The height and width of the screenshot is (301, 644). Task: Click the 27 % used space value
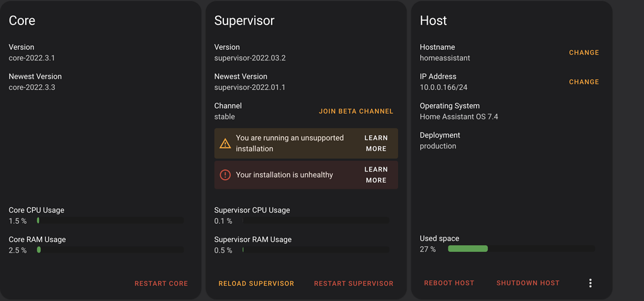[428, 249]
